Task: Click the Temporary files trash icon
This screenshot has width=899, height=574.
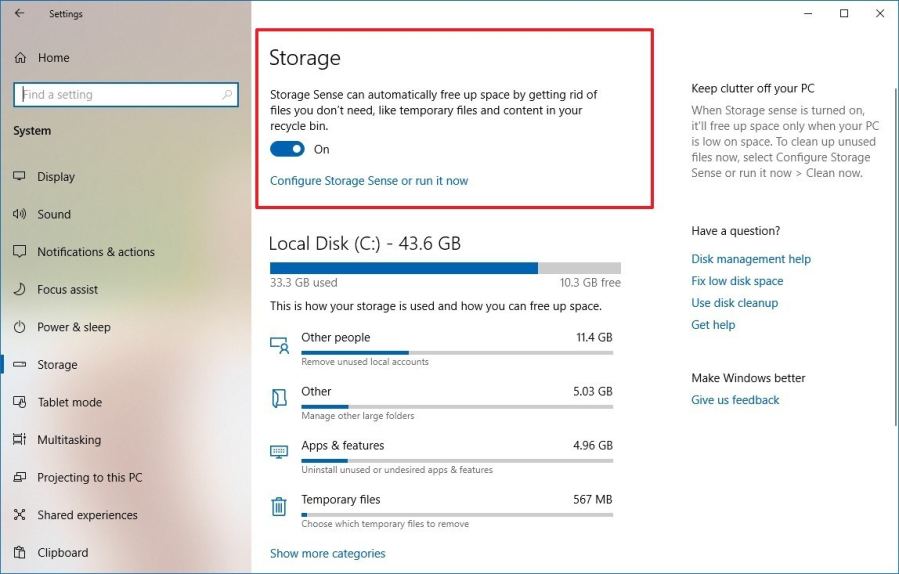Action: click(279, 506)
